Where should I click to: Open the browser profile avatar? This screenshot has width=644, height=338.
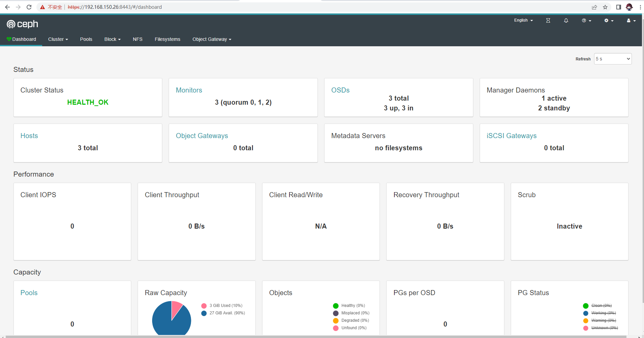click(629, 7)
